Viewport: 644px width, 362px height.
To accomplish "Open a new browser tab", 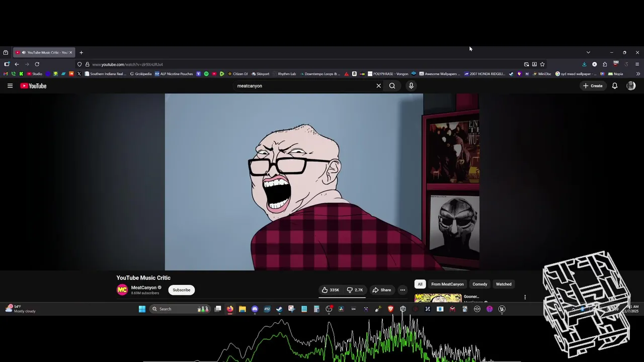I will pyautogui.click(x=81, y=52).
